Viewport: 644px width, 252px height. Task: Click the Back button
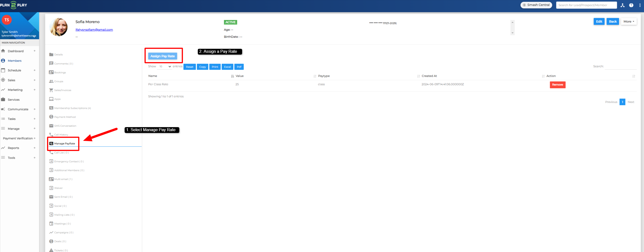[613, 21]
